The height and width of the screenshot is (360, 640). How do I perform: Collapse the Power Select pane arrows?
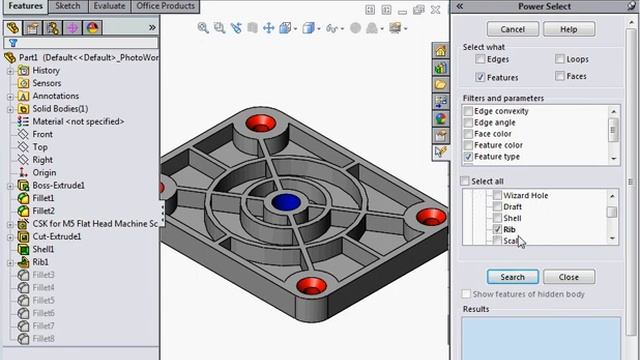(460, 6)
